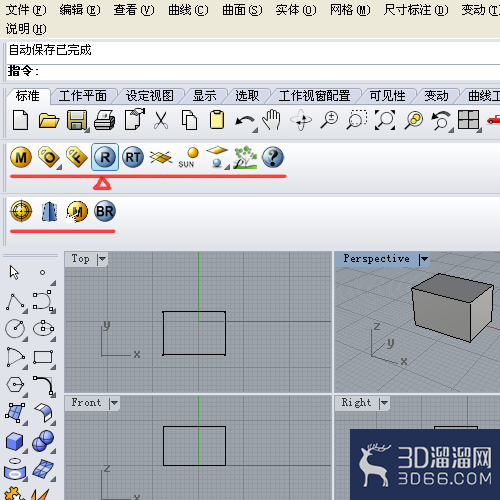Click the Paste clipboard icon
Image resolution: width=500 pixels, height=500 pixels.
coord(217,119)
